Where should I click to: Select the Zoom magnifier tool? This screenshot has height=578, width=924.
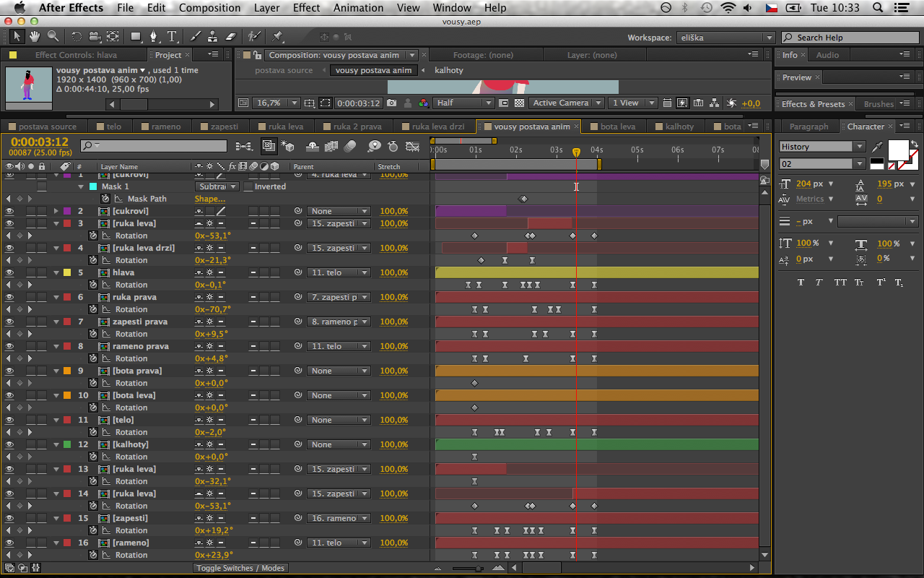pos(53,36)
